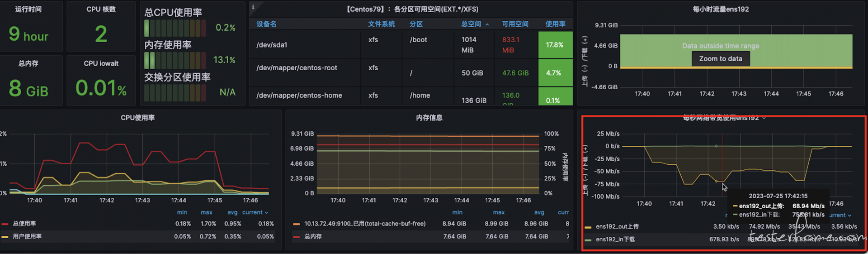
Task: Click the 总CPU使用率 bar gauge
Action: [x=175, y=28]
